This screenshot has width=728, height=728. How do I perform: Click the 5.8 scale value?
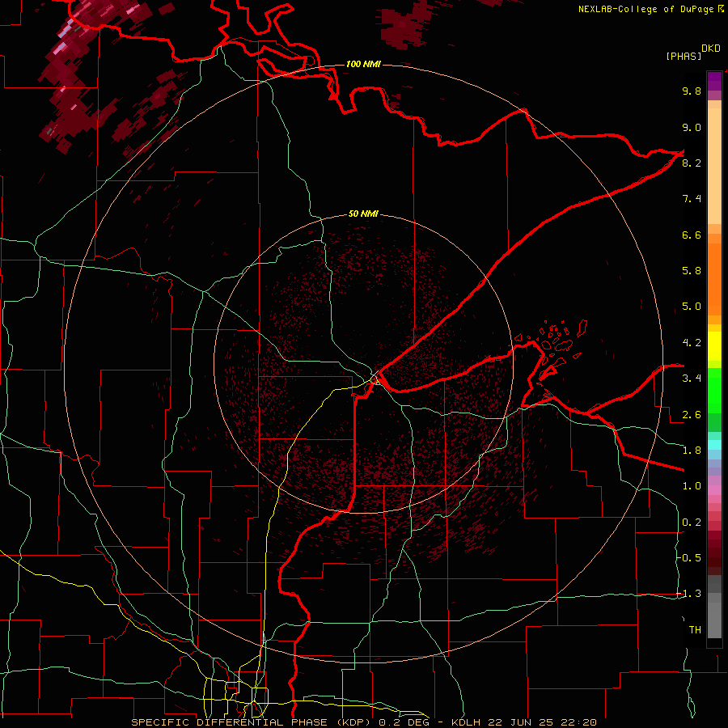pos(692,271)
